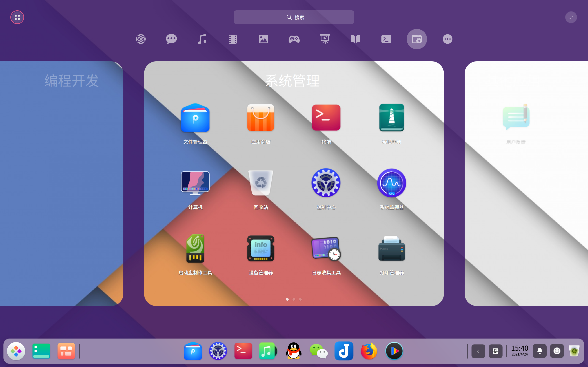Open 控制中心 control center app
The height and width of the screenshot is (367, 588).
326,183
